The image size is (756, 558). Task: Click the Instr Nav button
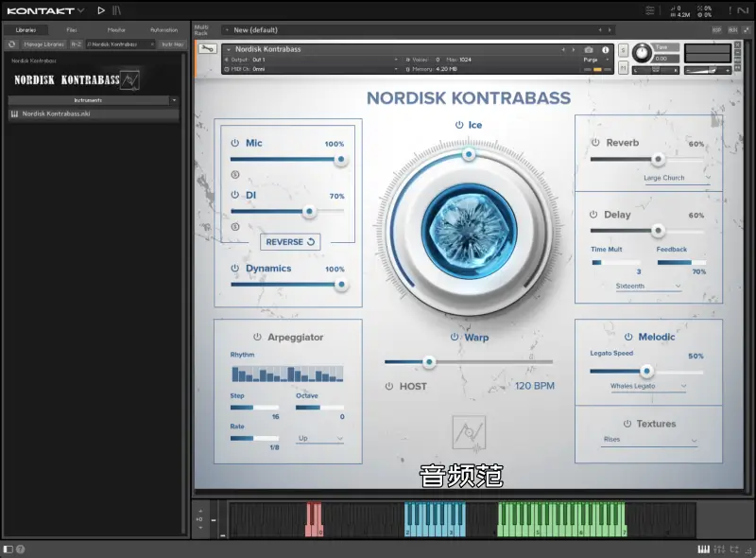(x=173, y=44)
